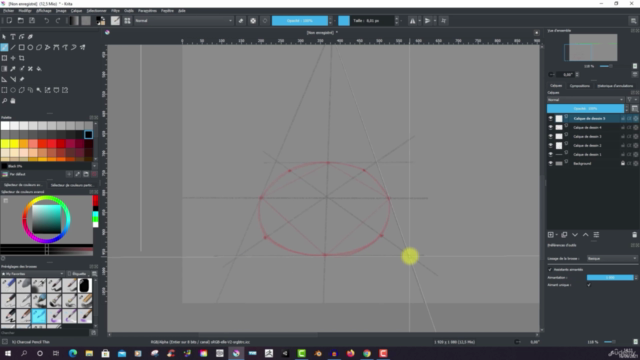Create a new document from toolbar
The image size is (640, 360).
(x=9, y=20)
